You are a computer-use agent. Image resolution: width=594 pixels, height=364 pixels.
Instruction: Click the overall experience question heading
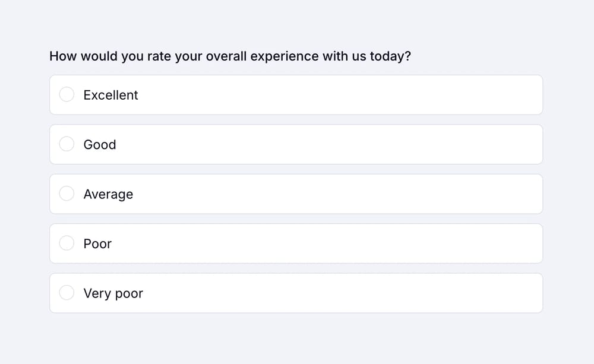coord(230,56)
